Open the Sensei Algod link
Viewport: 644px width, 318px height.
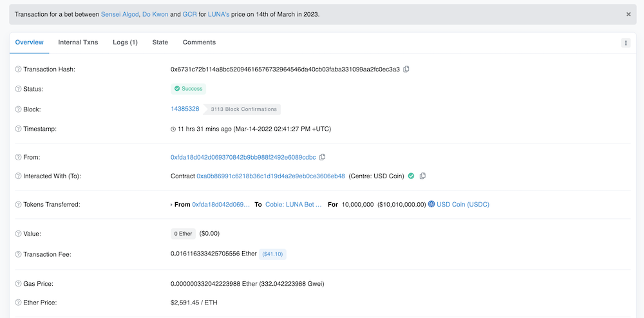pos(120,14)
